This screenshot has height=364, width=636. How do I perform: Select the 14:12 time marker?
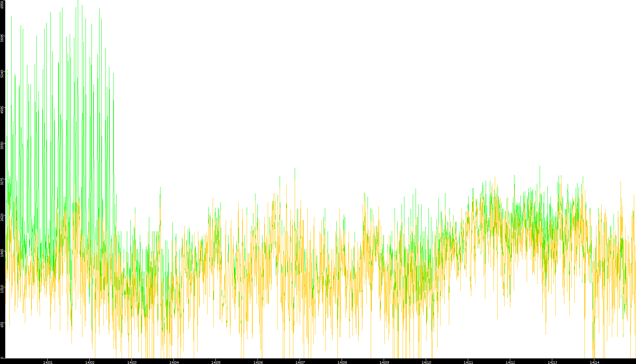coord(510,362)
